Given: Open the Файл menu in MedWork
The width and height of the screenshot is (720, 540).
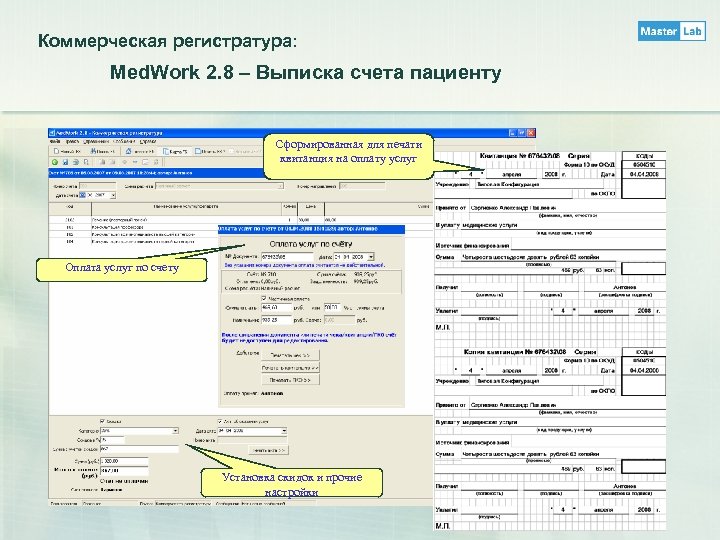Looking at the screenshot, I should coord(55,141).
